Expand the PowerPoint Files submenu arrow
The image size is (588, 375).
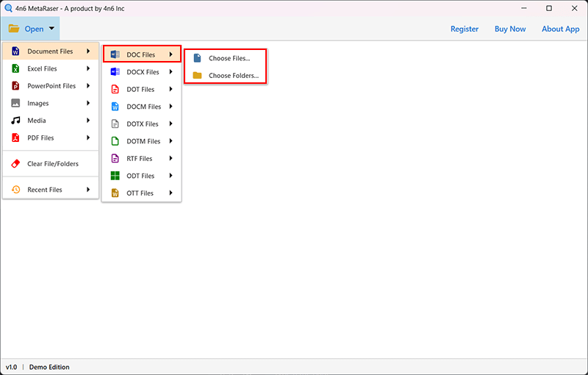tap(88, 85)
